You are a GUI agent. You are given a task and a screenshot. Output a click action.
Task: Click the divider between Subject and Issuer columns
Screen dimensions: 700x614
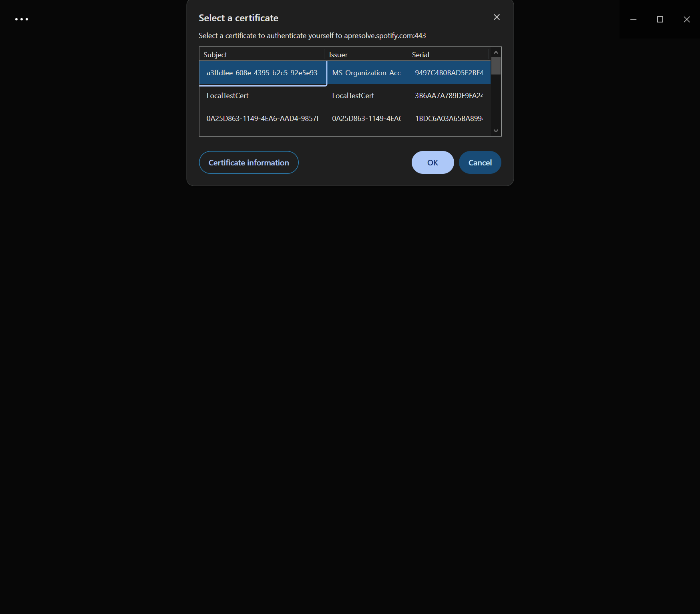click(326, 54)
